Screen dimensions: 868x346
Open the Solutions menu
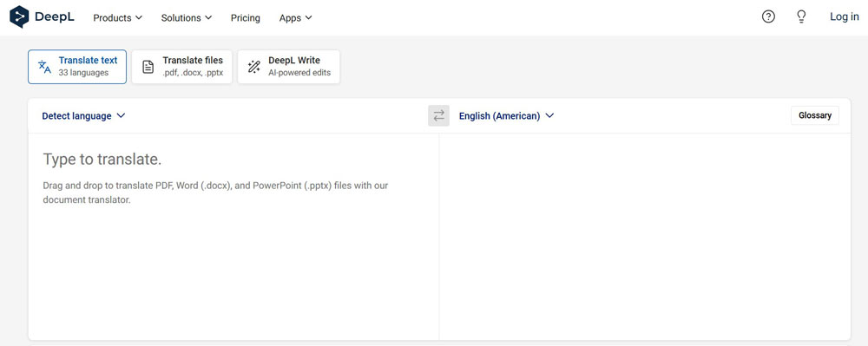(186, 17)
